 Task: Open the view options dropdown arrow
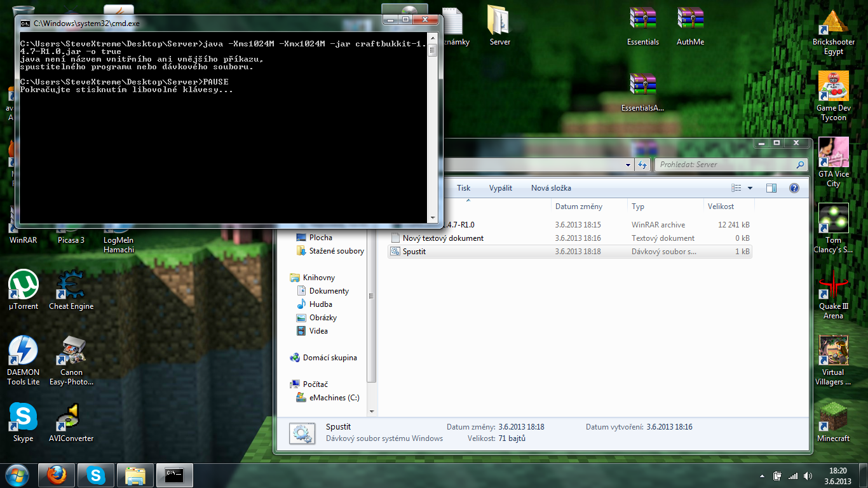coord(750,188)
